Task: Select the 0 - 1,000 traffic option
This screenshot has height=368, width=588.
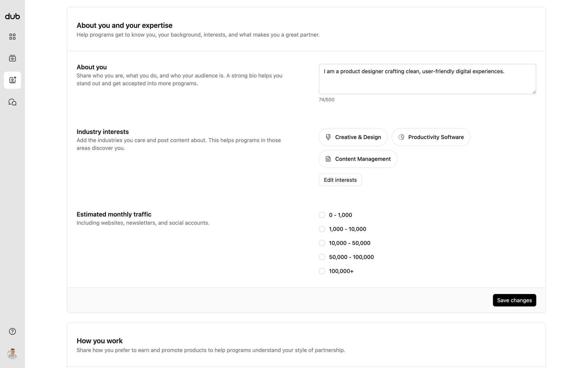Action: (x=322, y=215)
